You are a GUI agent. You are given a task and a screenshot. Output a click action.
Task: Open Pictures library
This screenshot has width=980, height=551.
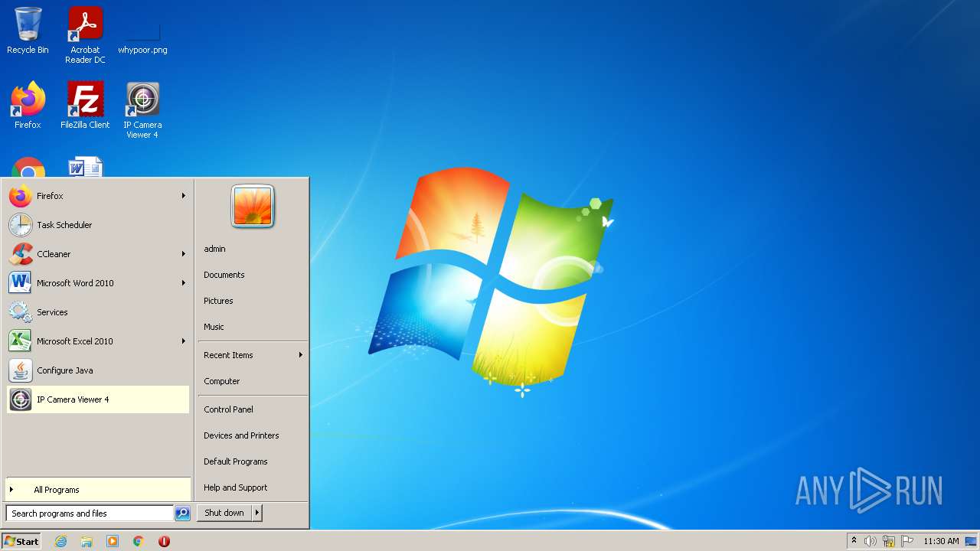253,301
